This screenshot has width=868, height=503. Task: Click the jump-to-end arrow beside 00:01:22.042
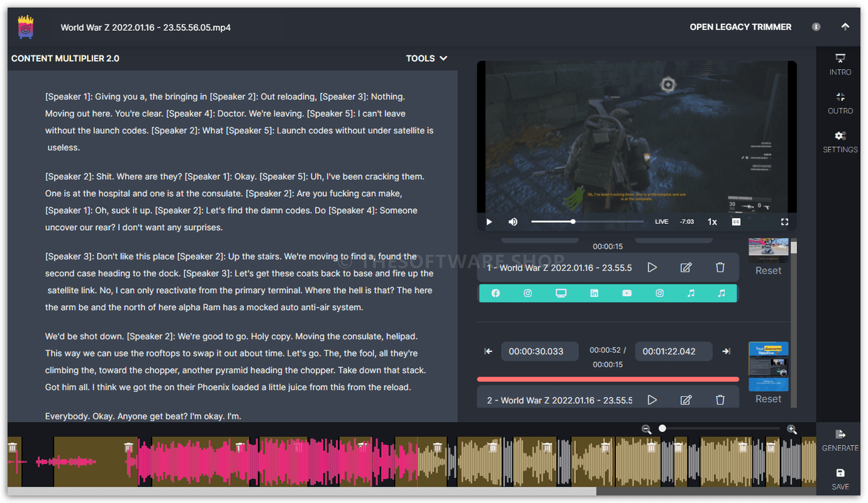(726, 351)
